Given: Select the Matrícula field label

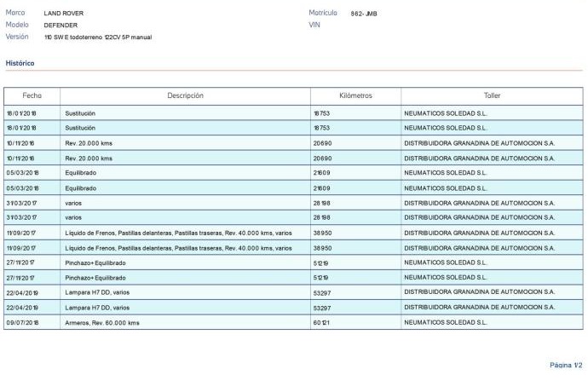Looking at the screenshot, I should pyautogui.click(x=323, y=14).
